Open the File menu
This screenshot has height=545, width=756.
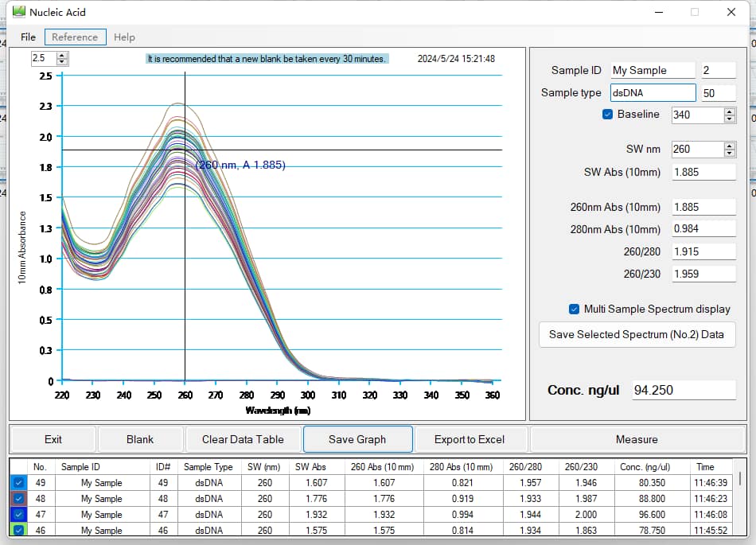28,37
